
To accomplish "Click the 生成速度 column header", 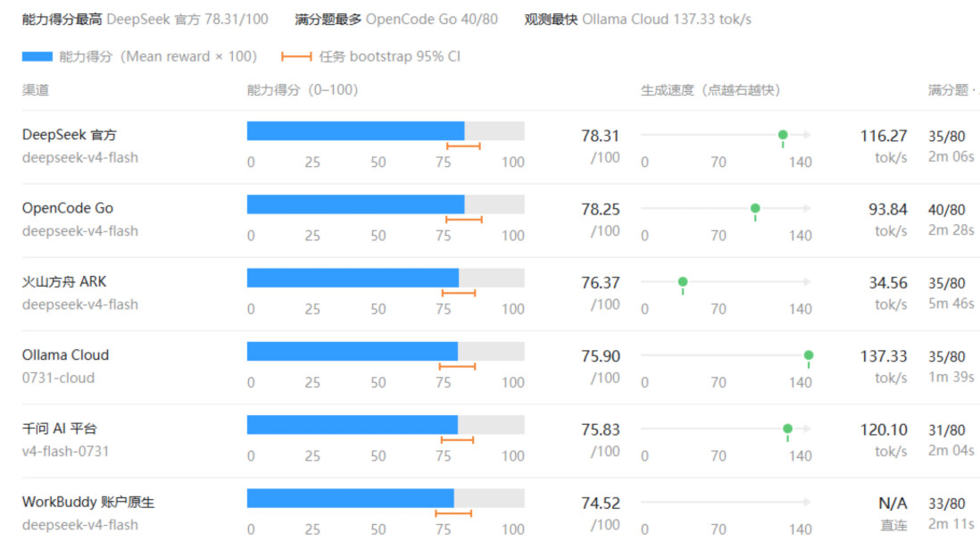I will 710,90.
